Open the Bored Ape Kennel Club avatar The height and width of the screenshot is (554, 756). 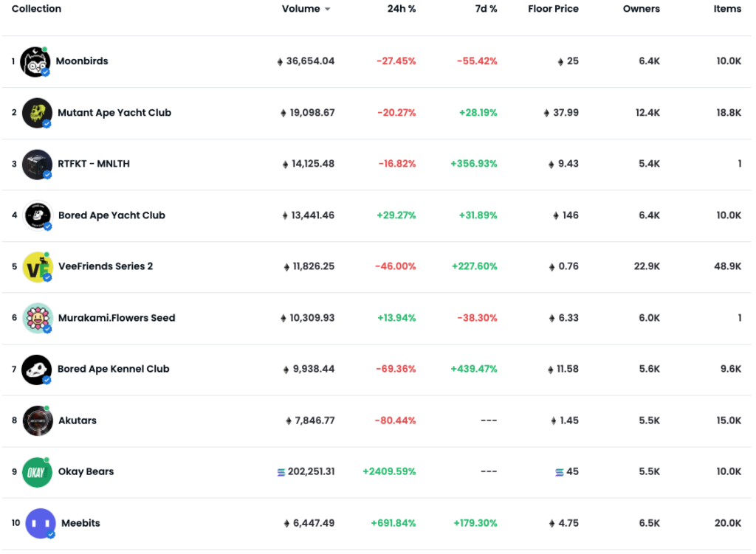[37, 370]
